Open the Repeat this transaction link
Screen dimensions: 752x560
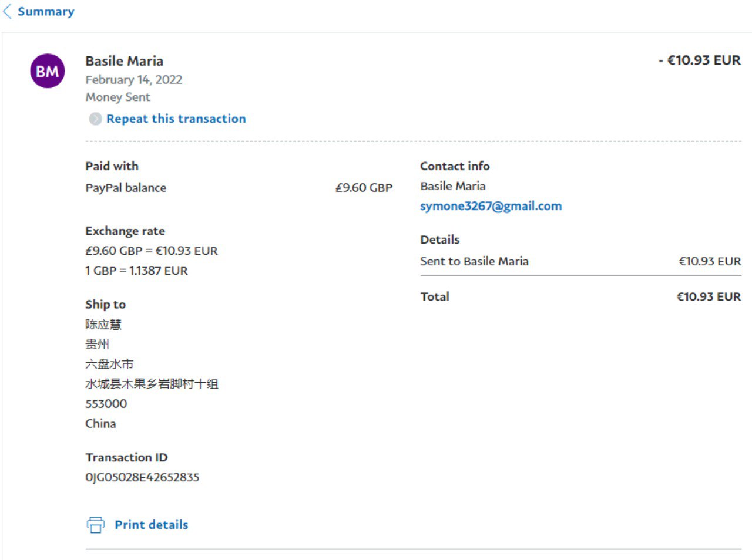tap(176, 119)
